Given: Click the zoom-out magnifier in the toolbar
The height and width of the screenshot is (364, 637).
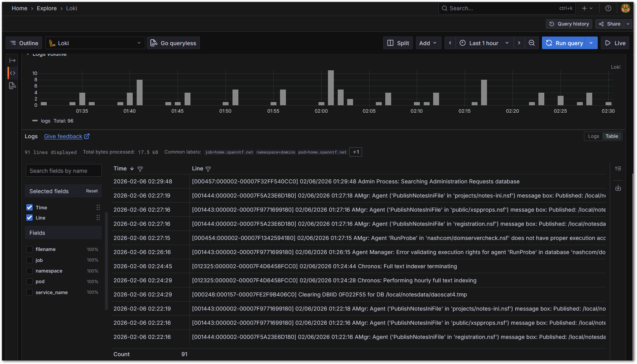Looking at the screenshot, I should point(531,43).
